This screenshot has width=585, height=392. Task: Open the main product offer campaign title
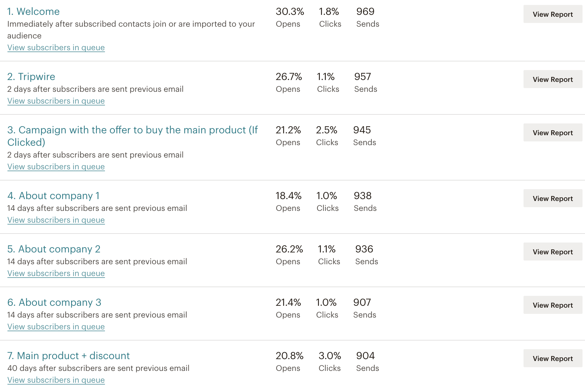pyautogui.click(x=132, y=130)
